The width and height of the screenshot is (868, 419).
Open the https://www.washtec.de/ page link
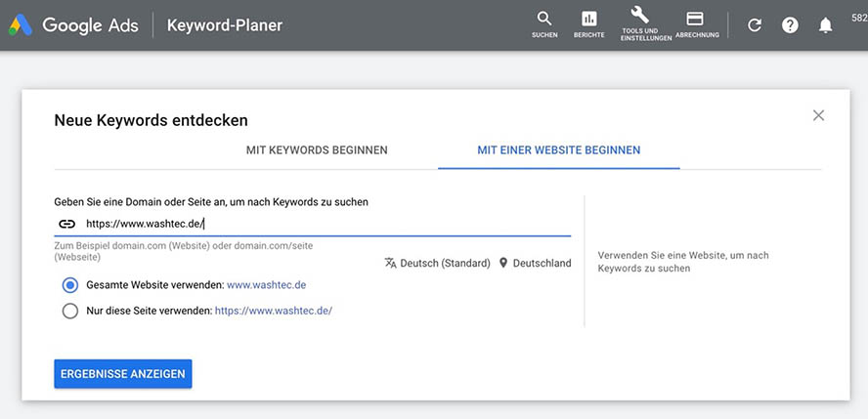tap(274, 311)
